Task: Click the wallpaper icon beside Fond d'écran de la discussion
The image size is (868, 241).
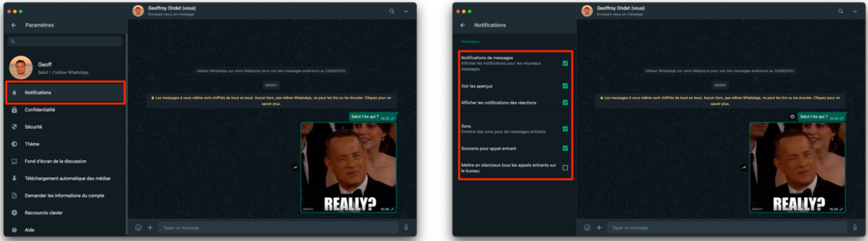Action: (x=14, y=161)
